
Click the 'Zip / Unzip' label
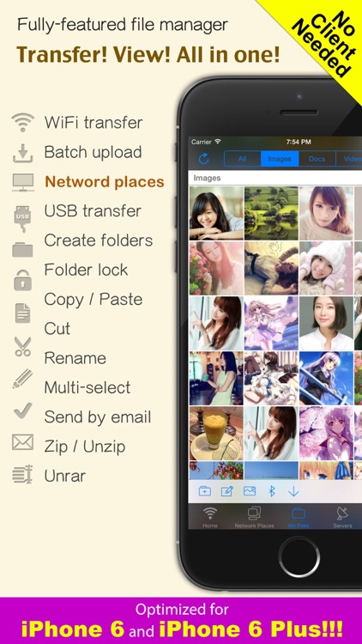[85, 447]
